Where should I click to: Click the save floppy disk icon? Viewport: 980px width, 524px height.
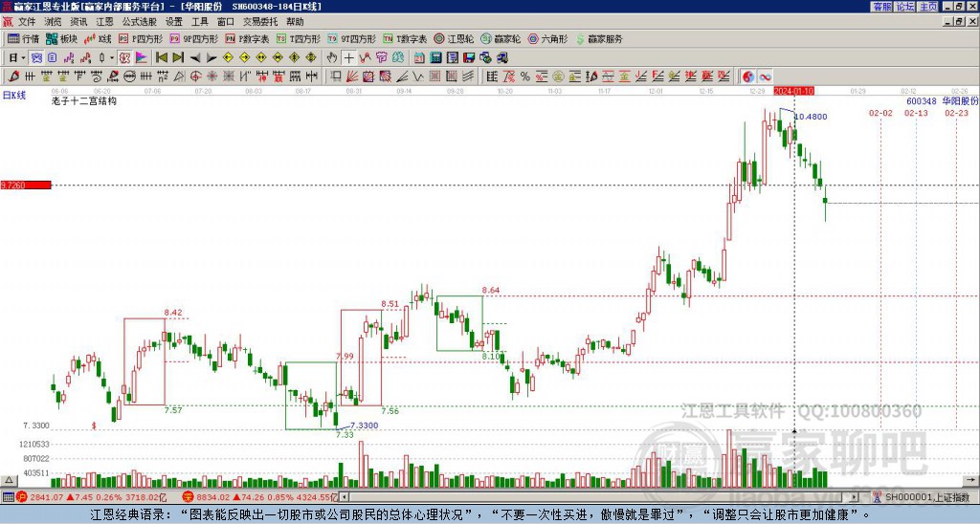pyautogui.click(x=469, y=58)
